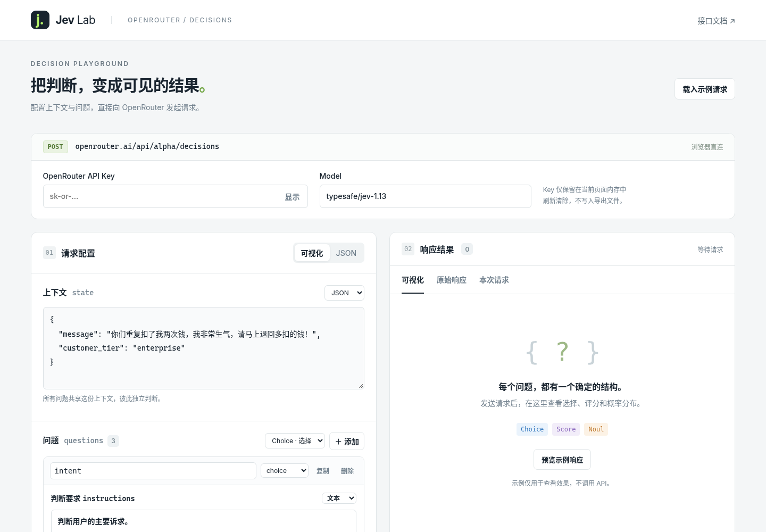Click the 判断用户的主要诉求 instructions text box

(203, 521)
